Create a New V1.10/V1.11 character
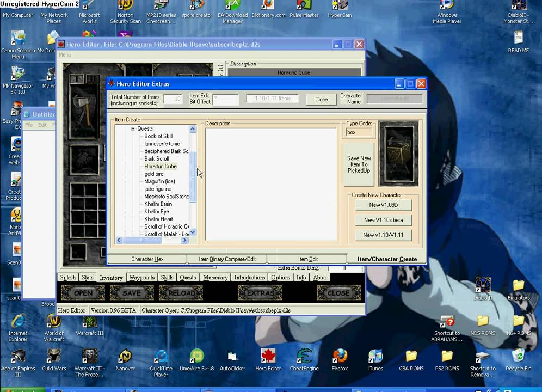The height and width of the screenshot is (392, 542). [x=383, y=235]
